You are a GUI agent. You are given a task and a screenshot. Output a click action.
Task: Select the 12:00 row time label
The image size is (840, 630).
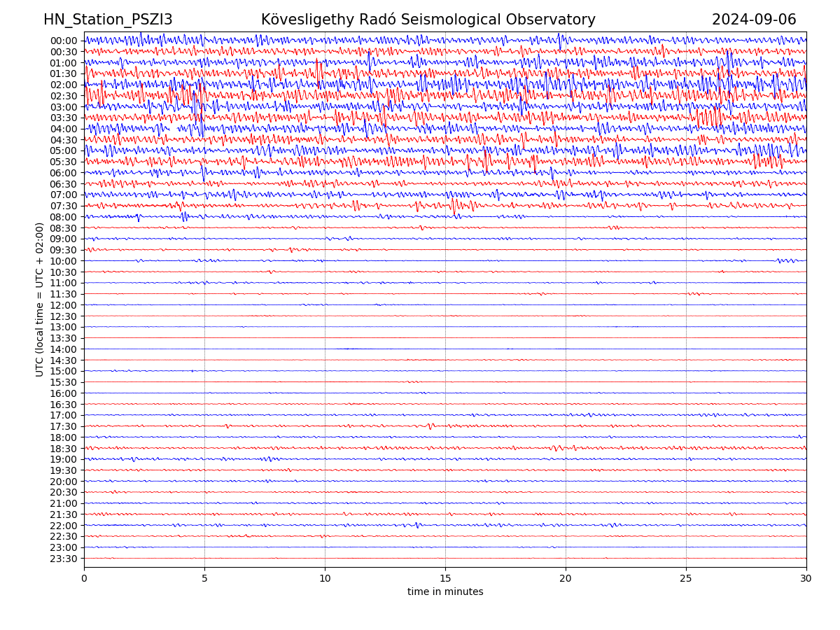tap(63, 305)
